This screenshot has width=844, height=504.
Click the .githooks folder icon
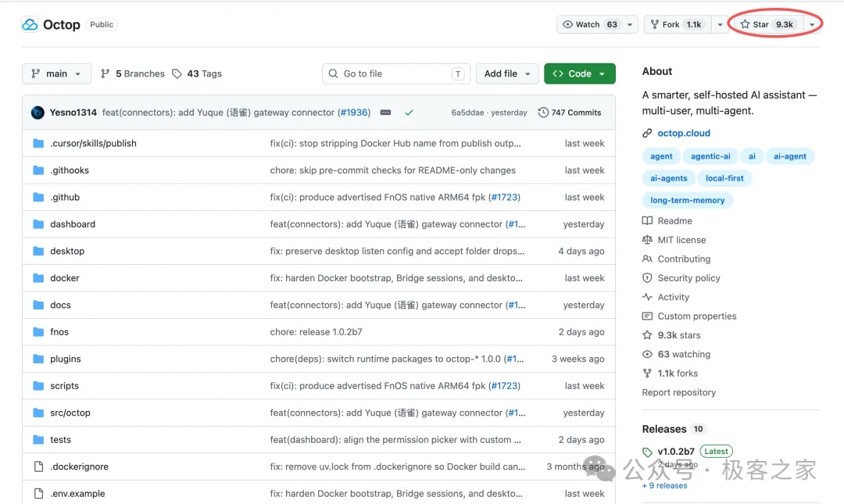38,170
